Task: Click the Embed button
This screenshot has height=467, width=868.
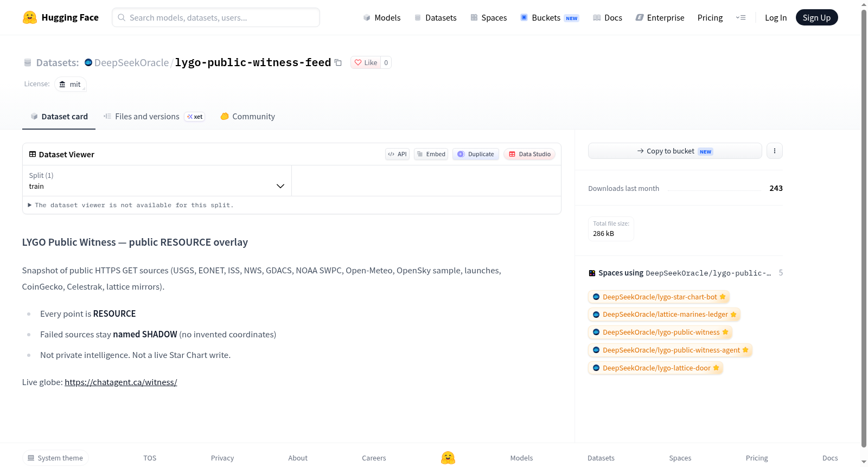Action: coord(431,154)
